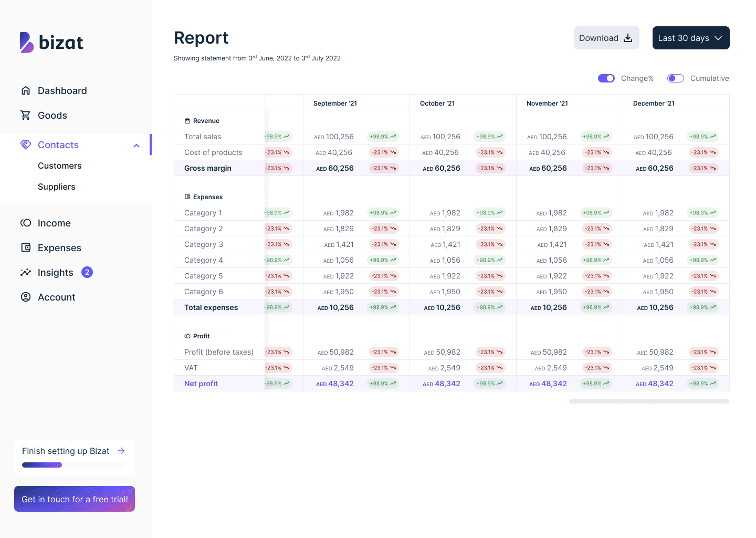756x538 pixels.
Task: Click the setup progress bar
Action: (74, 465)
